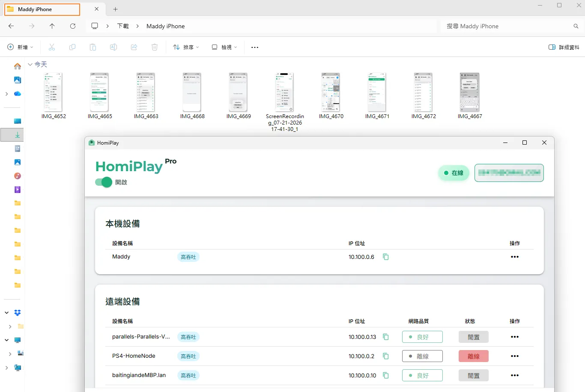Click the 高吞吐 badge next to Maddy
The height and width of the screenshot is (392, 585).
[x=188, y=257]
